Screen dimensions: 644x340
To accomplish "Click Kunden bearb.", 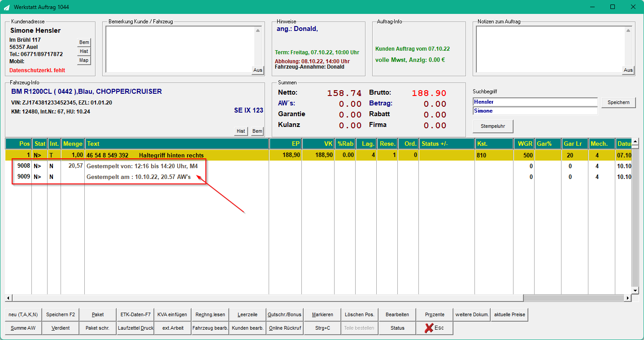I will (248, 328).
